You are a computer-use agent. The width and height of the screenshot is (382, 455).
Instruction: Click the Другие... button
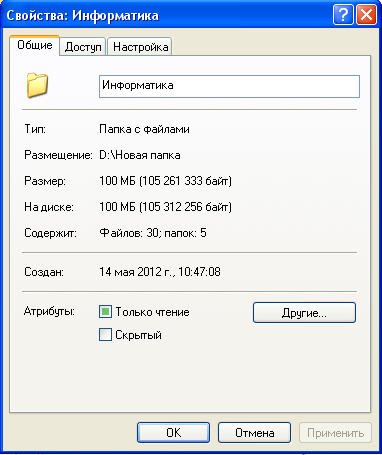coord(304,313)
